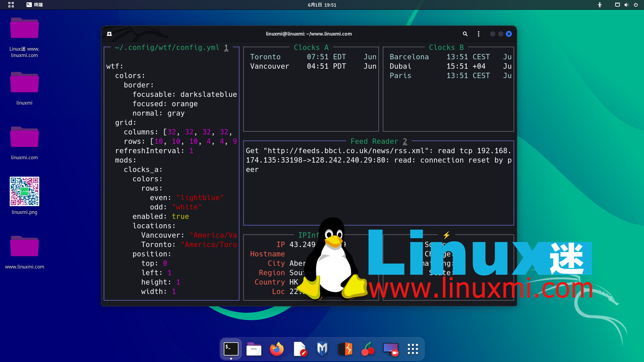This screenshot has width=644, height=362.
Task: Launch Metasploit from the dock
Action: tap(322, 349)
